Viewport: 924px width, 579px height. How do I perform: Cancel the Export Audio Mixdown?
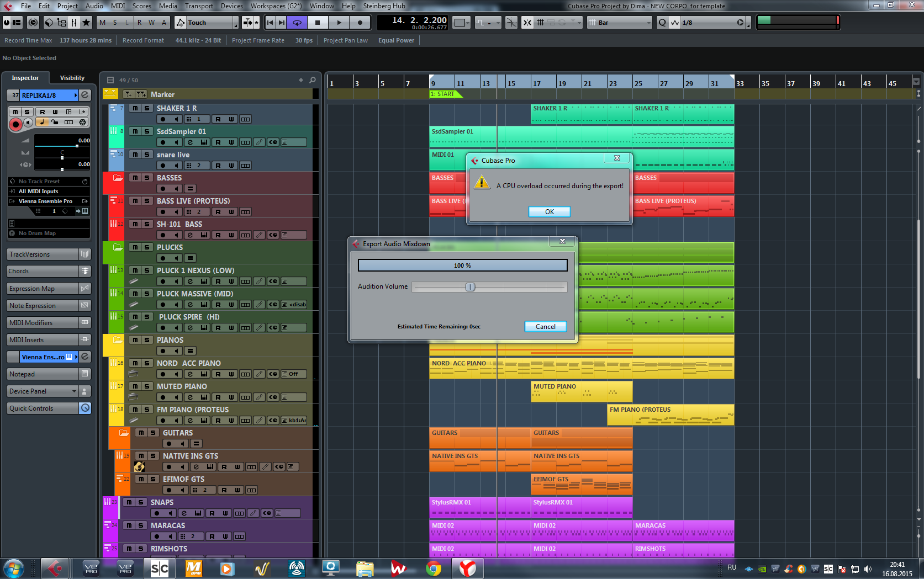coord(546,327)
